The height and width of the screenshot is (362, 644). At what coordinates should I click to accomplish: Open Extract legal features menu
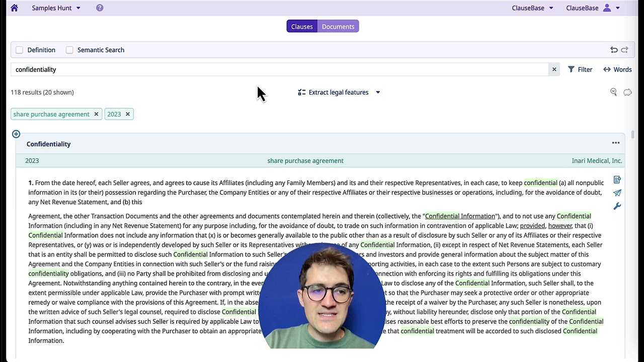point(339,93)
